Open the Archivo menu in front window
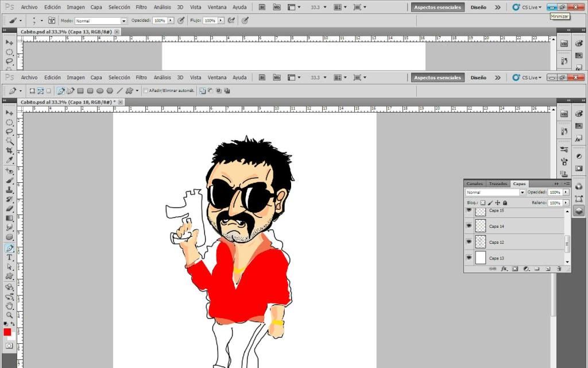This screenshot has height=368, width=588. pos(29,78)
